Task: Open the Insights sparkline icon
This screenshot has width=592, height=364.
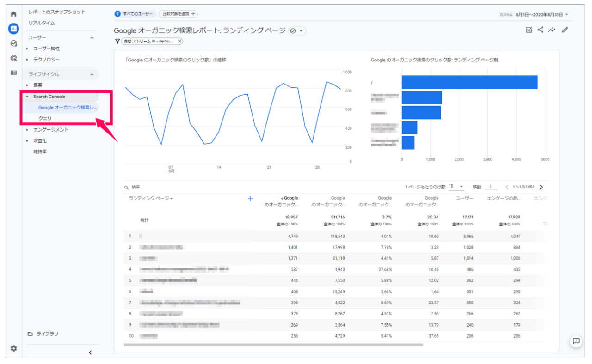Action: point(551,30)
